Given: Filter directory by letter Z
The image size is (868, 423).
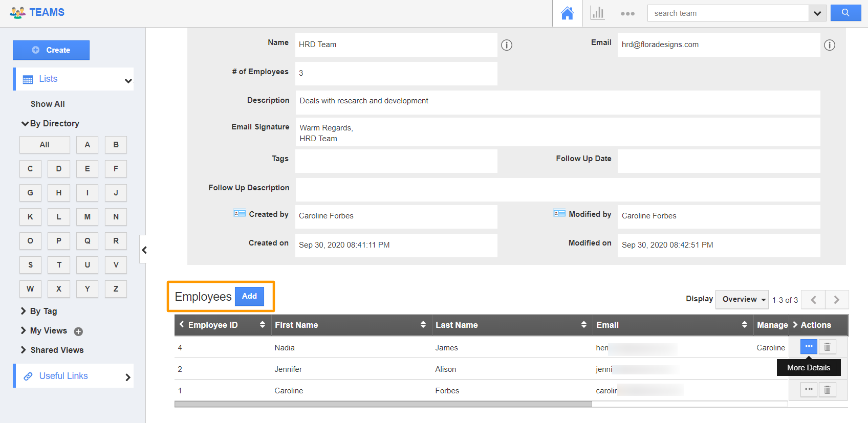Looking at the screenshot, I should [x=116, y=289].
